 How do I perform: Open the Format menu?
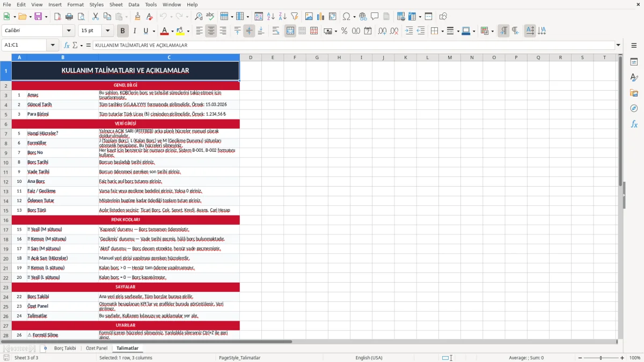coord(75,4)
